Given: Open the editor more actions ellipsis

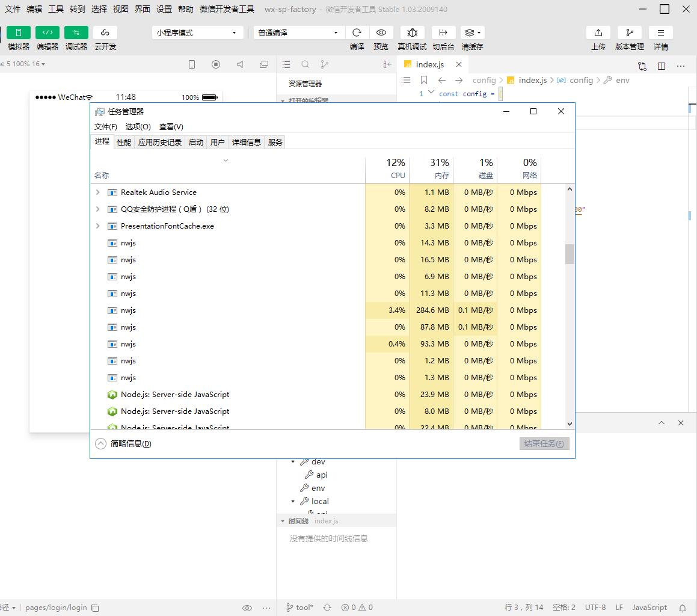Looking at the screenshot, I should point(681,66).
